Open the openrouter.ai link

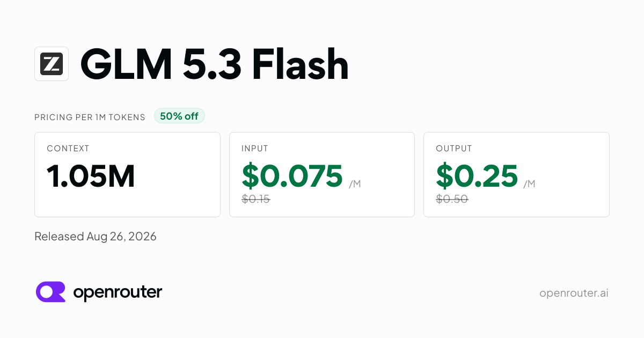[574, 293]
